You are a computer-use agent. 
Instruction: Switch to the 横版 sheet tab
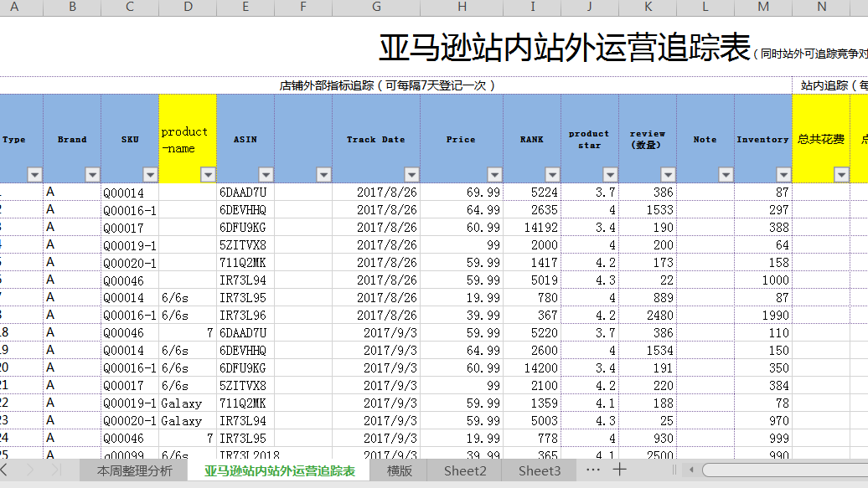click(399, 471)
